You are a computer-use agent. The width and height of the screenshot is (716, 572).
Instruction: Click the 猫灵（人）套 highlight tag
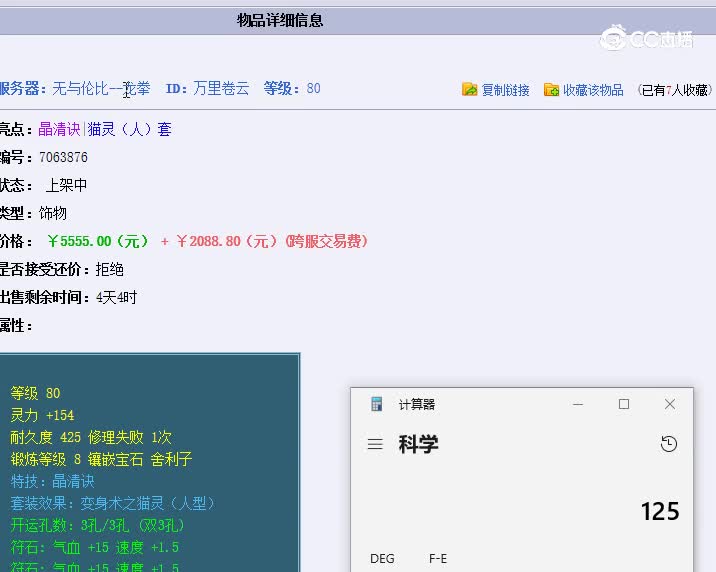(129, 129)
